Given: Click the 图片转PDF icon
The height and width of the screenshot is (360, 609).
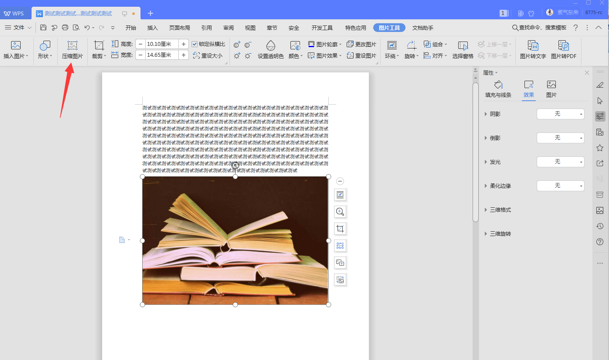Looking at the screenshot, I should [x=564, y=49].
